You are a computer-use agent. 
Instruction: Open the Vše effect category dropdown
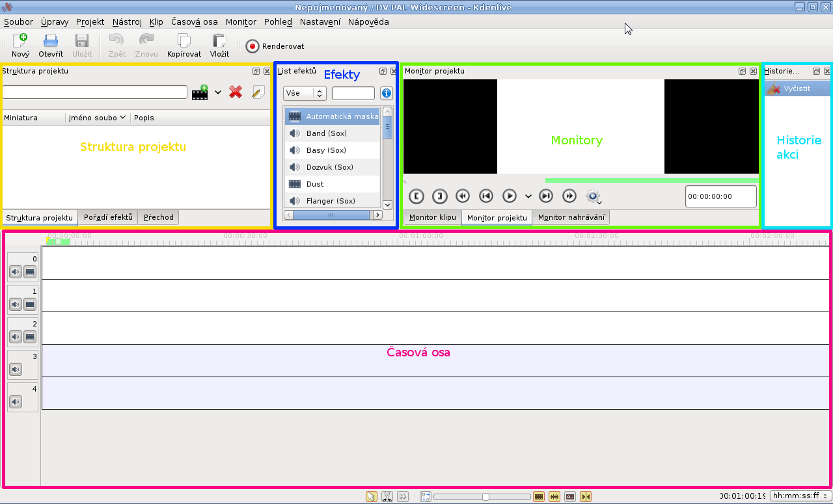304,93
